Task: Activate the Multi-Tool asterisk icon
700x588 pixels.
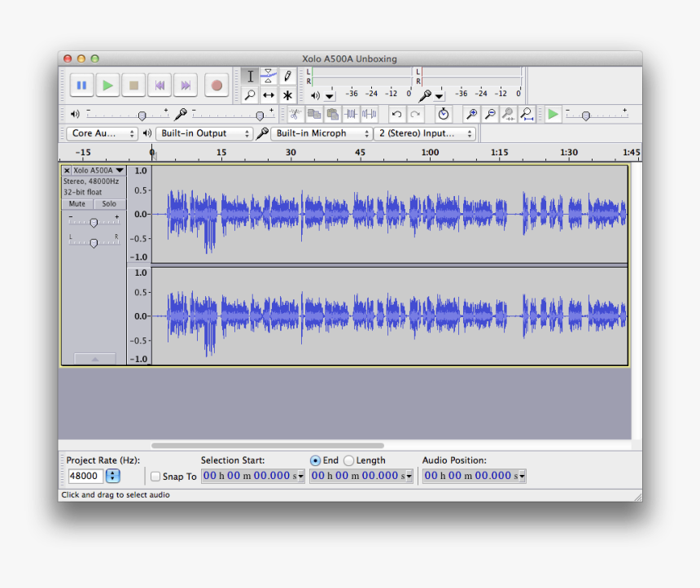Action: coord(287,95)
